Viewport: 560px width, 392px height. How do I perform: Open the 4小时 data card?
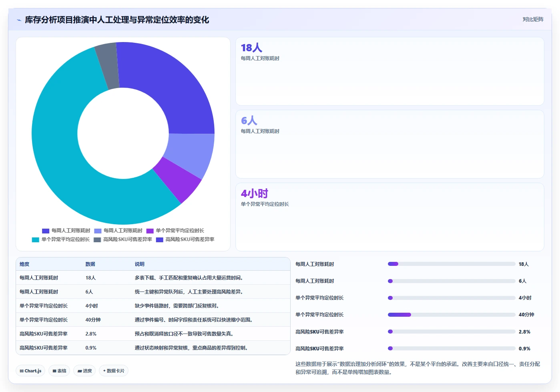[x=390, y=217]
